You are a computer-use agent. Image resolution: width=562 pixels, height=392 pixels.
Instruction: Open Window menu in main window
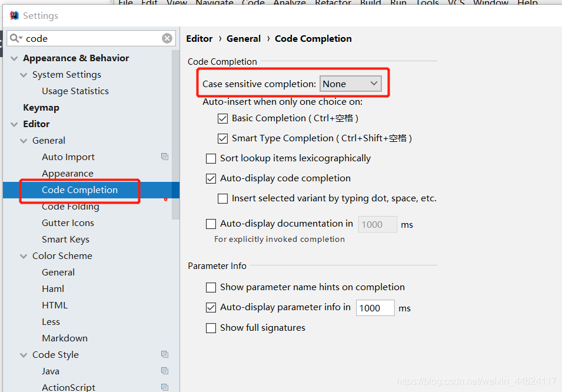tap(491, 2)
